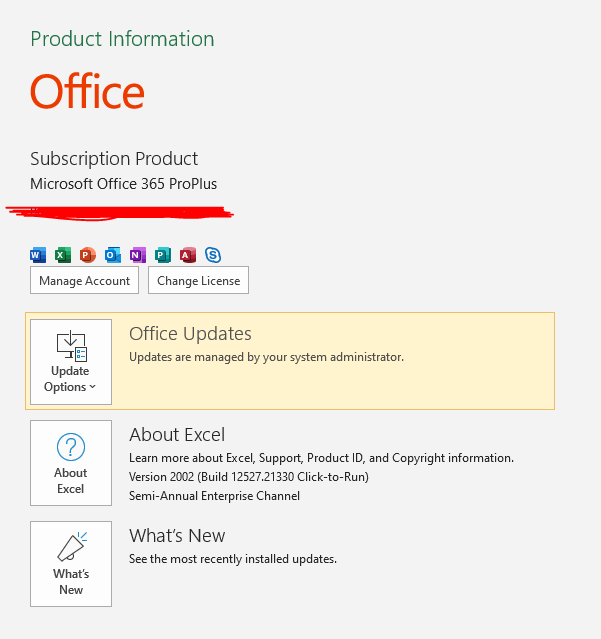Click 'See the most recently installed updates' text
This screenshot has height=639, width=601.
[x=233, y=559]
